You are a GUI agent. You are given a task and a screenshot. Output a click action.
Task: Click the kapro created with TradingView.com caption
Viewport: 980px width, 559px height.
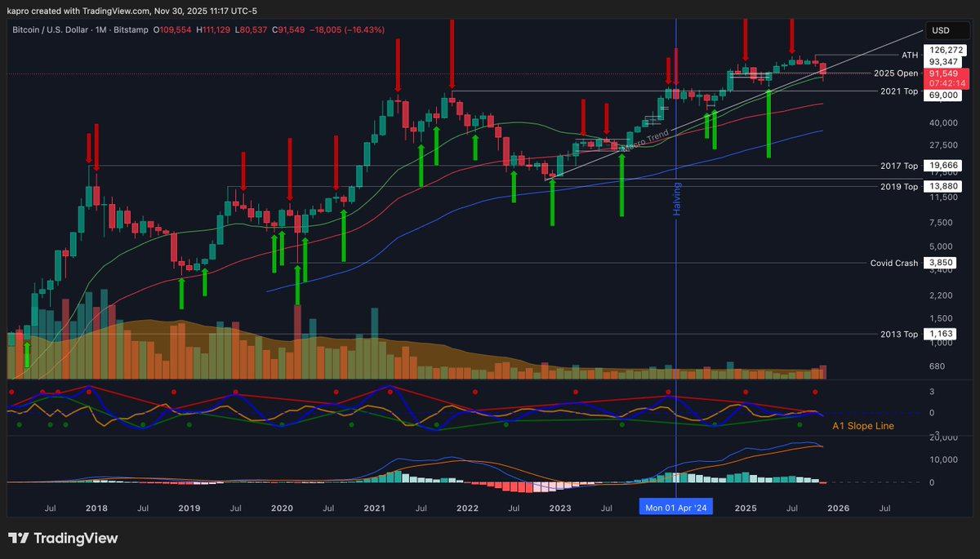point(134,11)
